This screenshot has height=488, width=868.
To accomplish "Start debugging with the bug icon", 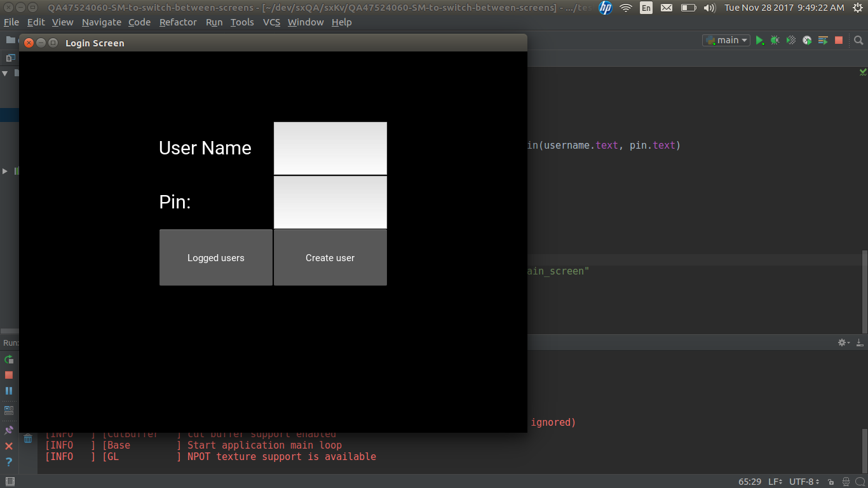I will [x=775, y=40].
